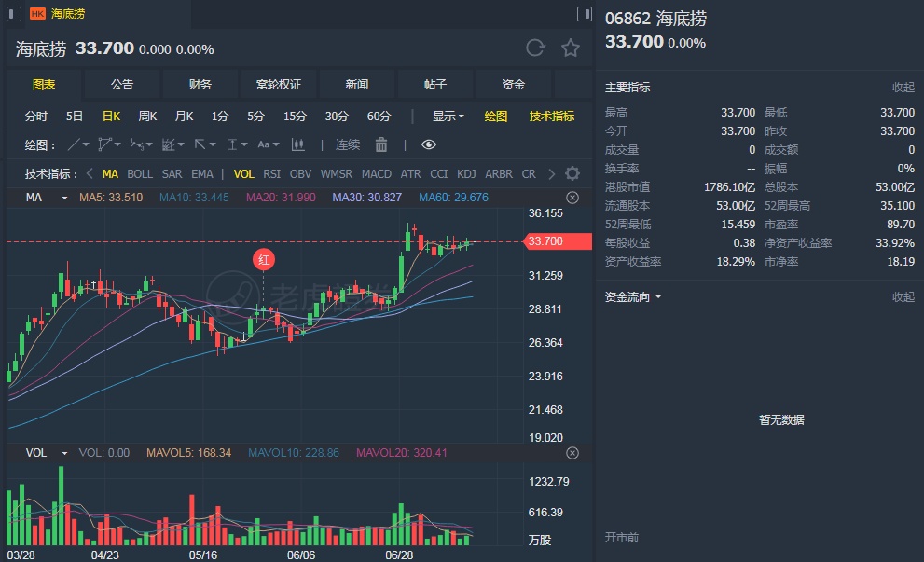
Task: Switch to the 帖子 tab
Action: click(435, 84)
